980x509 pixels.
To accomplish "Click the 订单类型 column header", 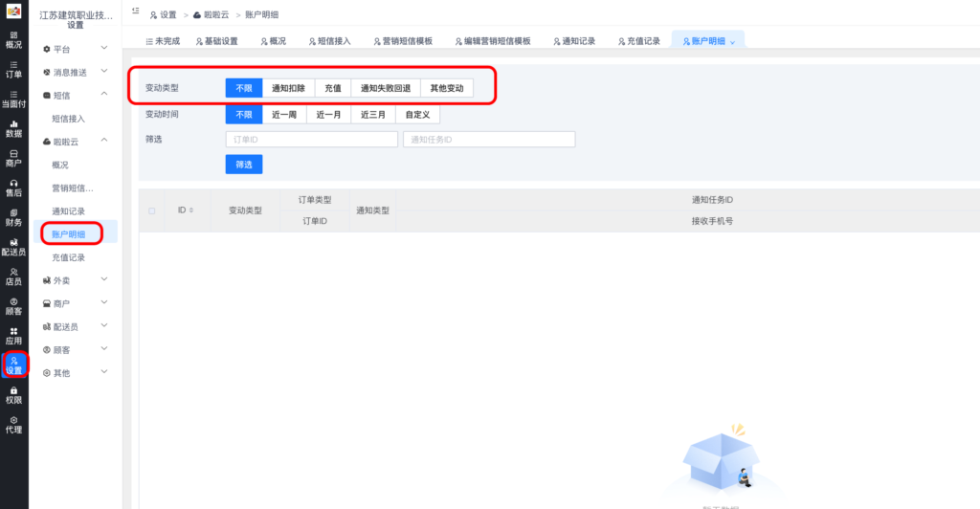I will 314,200.
